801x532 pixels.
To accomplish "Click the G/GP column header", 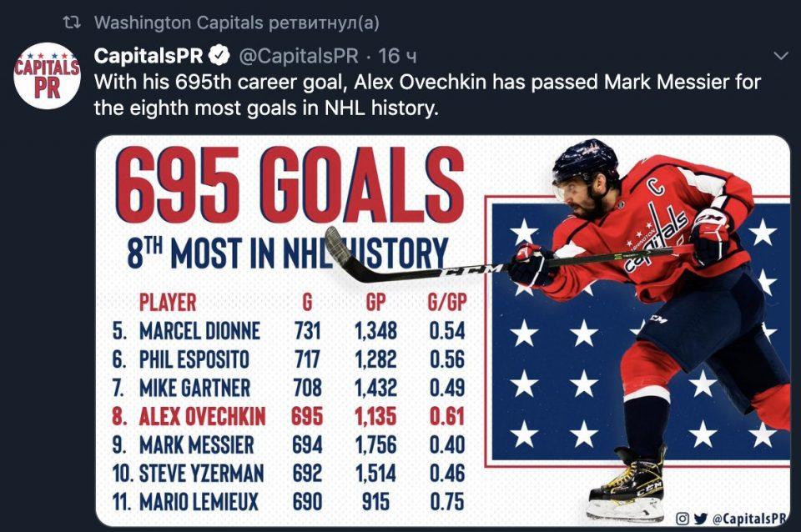I will [446, 301].
